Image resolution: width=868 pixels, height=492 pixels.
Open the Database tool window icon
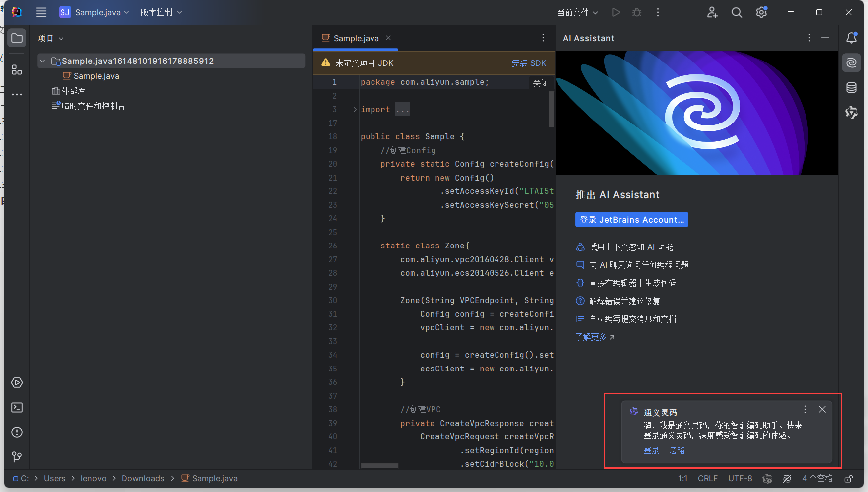pyautogui.click(x=852, y=88)
